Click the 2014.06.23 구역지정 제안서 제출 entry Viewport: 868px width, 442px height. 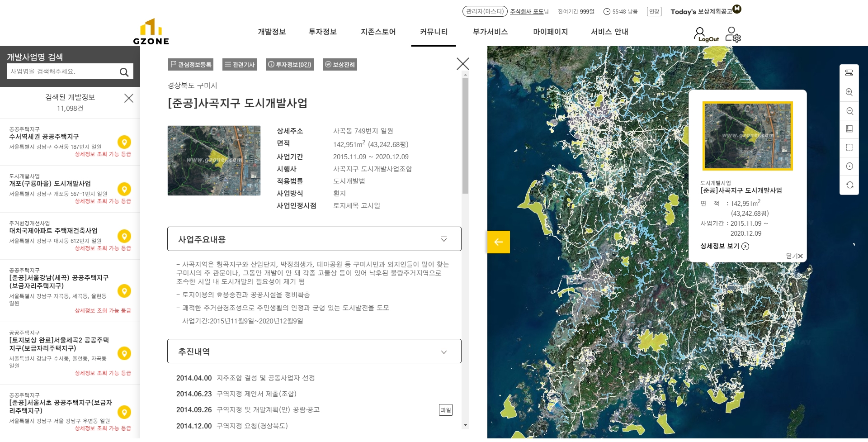[x=236, y=394]
